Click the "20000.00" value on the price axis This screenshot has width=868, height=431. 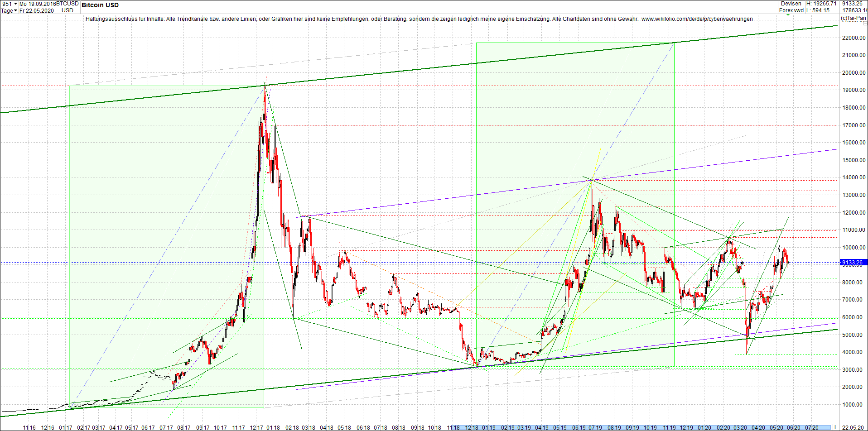854,72
